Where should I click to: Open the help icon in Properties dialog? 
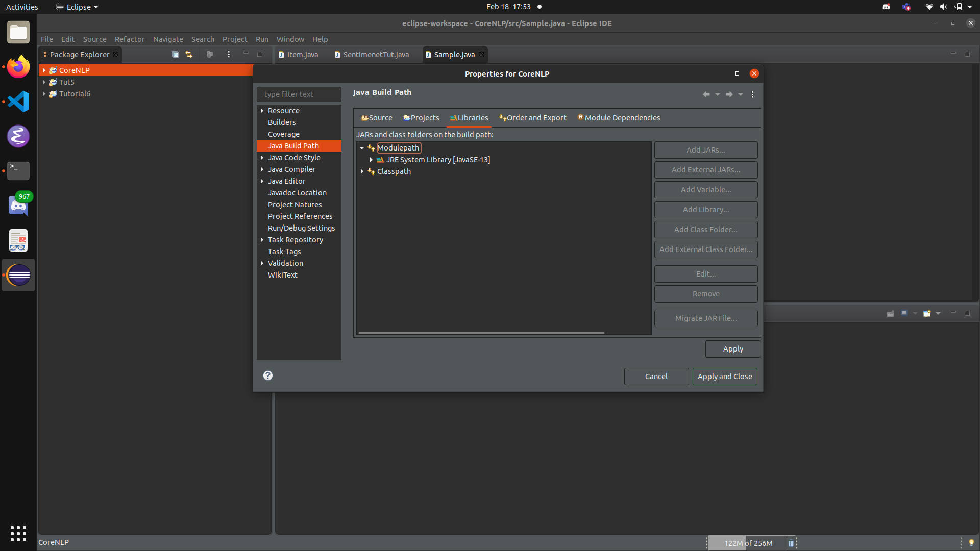click(x=267, y=375)
